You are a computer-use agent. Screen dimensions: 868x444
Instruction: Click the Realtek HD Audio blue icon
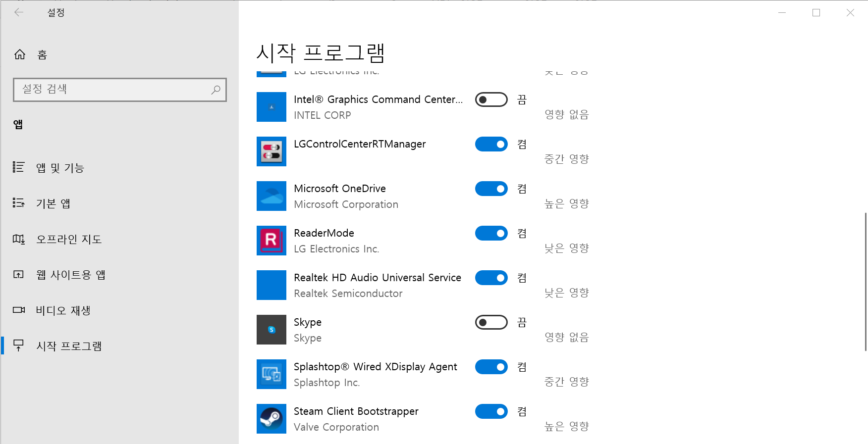click(x=271, y=285)
